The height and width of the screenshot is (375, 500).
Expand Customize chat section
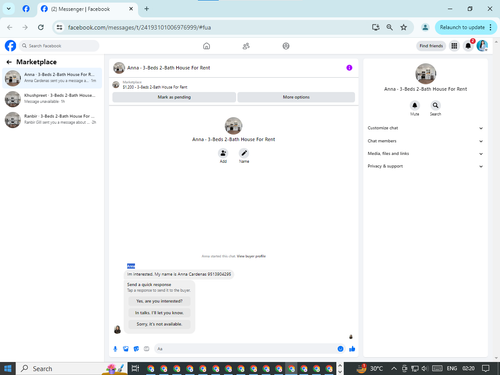[425, 128]
